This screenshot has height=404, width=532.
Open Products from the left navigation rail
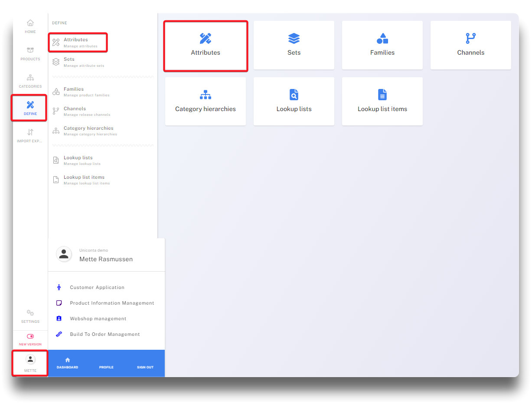tap(30, 51)
